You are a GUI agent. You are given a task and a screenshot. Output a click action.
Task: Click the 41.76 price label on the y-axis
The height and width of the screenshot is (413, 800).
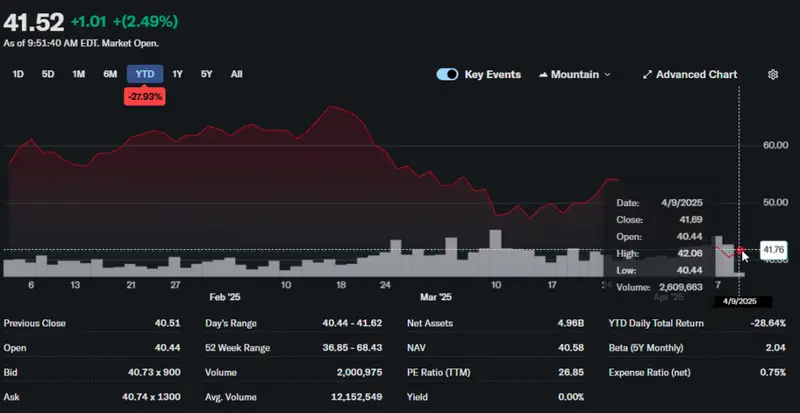(x=775, y=249)
